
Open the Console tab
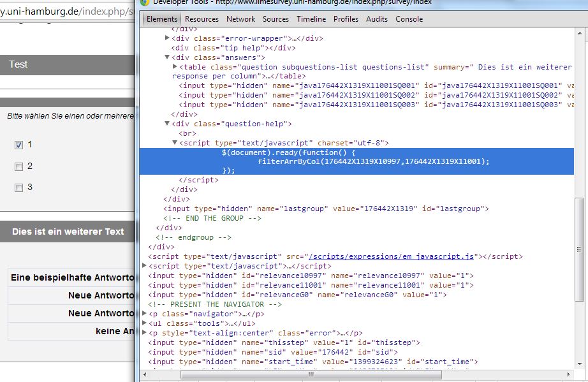(409, 19)
